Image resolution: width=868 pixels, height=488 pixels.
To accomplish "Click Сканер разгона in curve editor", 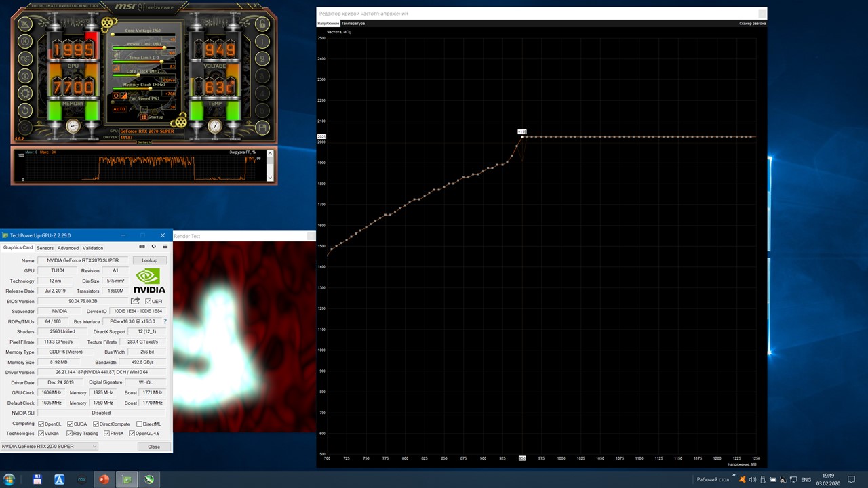I will pyautogui.click(x=753, y=24).
